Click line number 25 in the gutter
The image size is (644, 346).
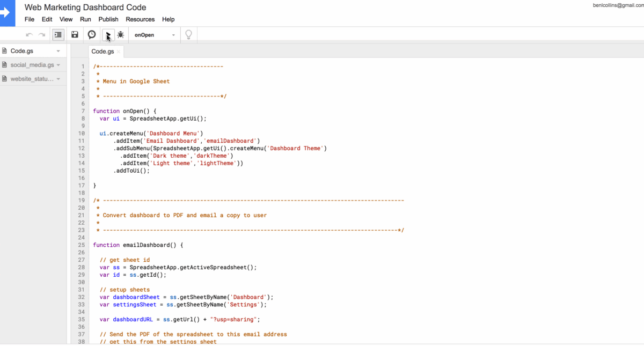coord(82,245)
